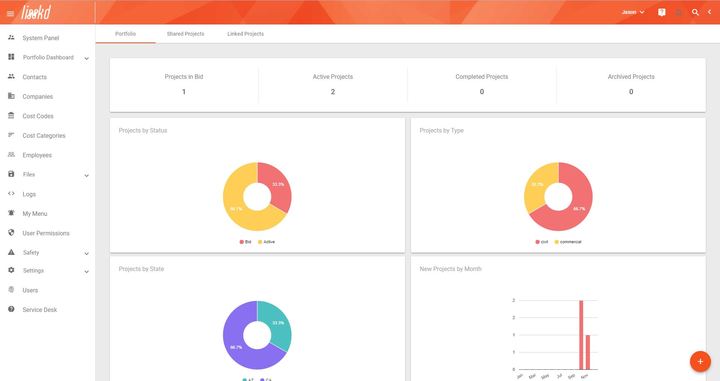Click the Service Desk question-mark icon

tap(11, 309)
